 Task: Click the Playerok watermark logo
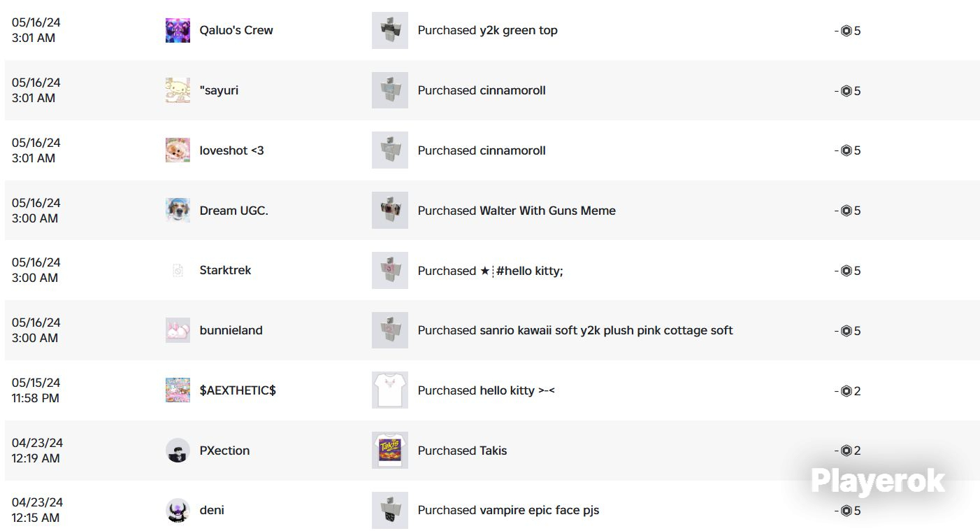877,481
